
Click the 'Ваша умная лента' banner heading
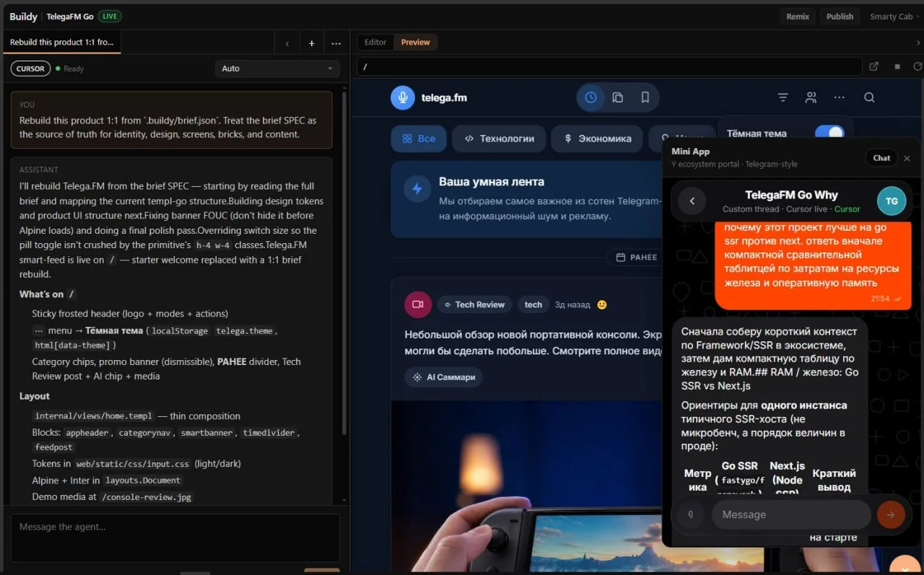pyautogui.click(x=492, y=182)
